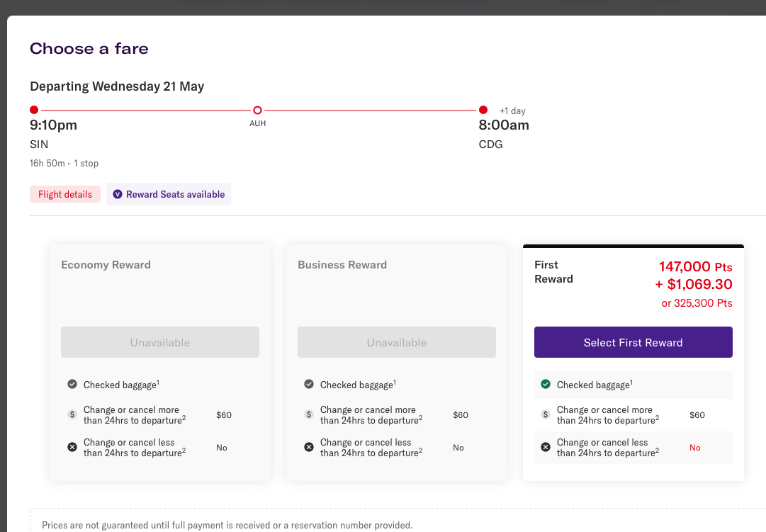Click the 'Business Reward' card heading
The height and width of the screenshot is (532, 766).
point(342,265)
